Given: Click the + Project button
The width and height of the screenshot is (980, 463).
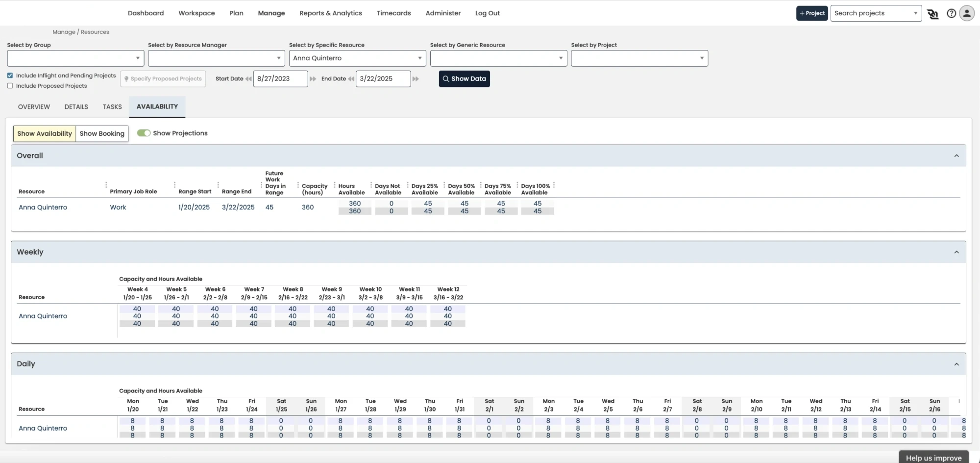Looking at the screenshot, I should [812, 13].
